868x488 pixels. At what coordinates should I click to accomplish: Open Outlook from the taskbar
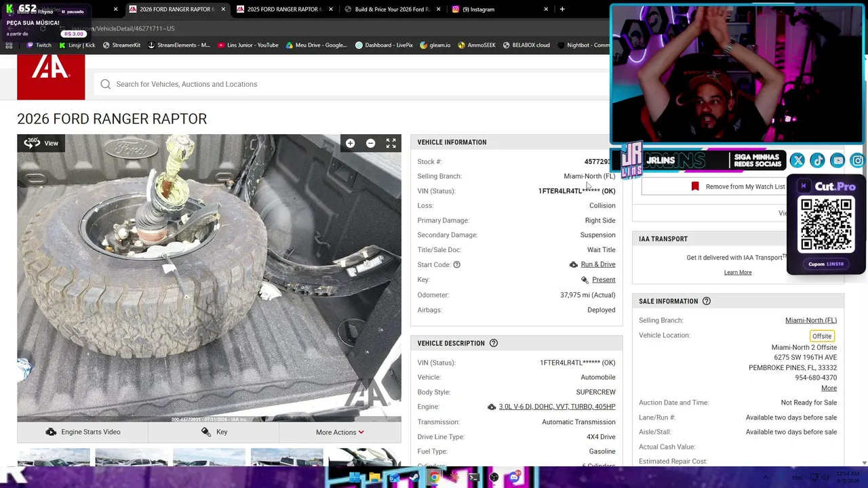(x=394, y=478)
